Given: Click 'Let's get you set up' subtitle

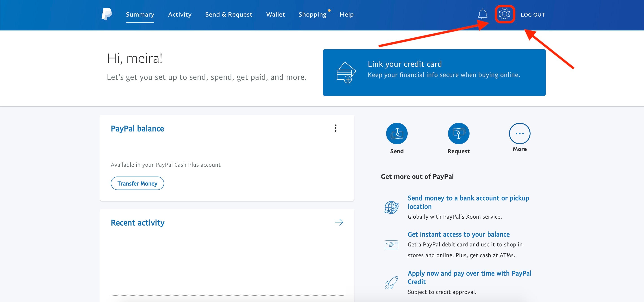Looking at the screenshot, I should click(207, 77).
